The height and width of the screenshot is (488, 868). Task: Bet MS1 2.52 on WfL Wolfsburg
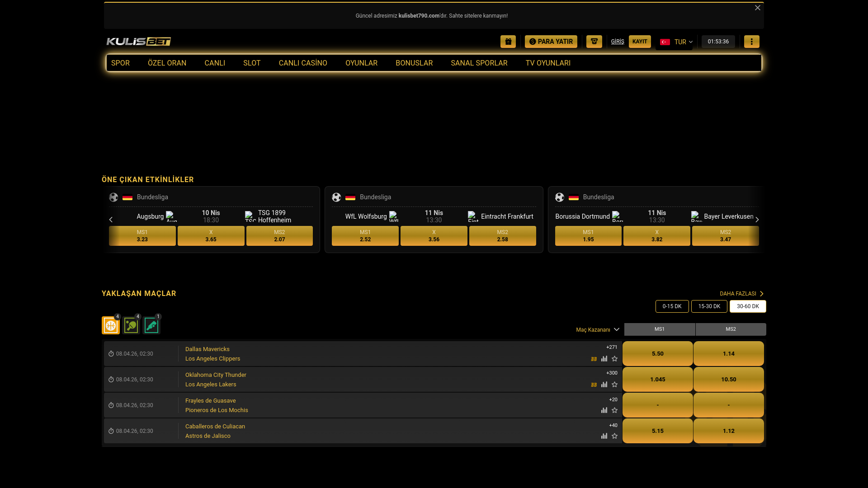[365, 236]
